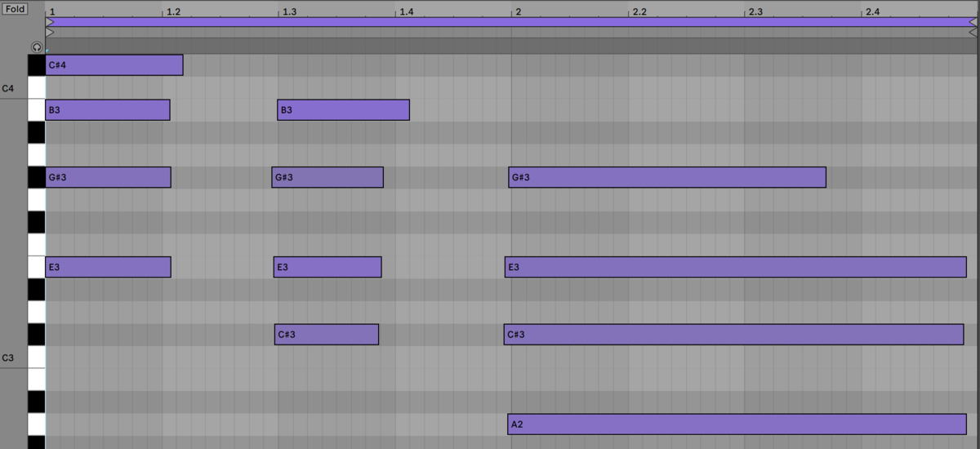Select the A2 note at bar 2
This screenshot has width=980, height=449.
[x=737, y=425]
